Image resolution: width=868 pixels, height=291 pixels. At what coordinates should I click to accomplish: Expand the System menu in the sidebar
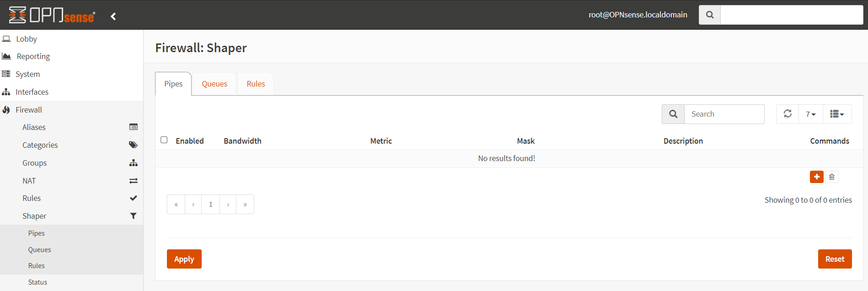click(27, 74)
